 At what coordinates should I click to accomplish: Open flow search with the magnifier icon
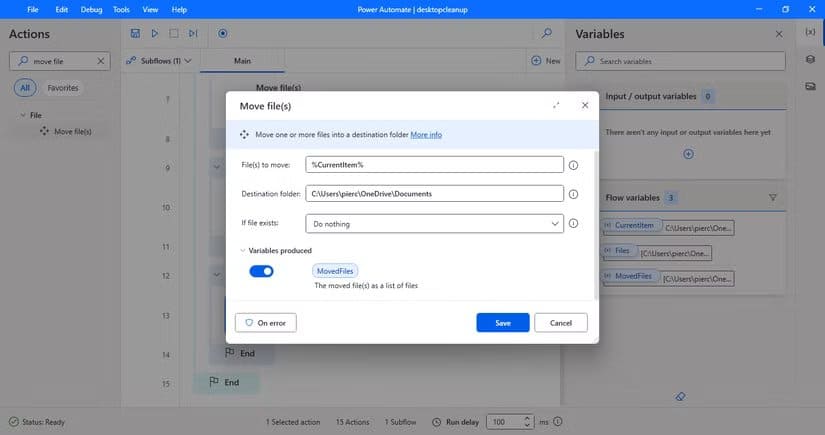pos(547,33)
